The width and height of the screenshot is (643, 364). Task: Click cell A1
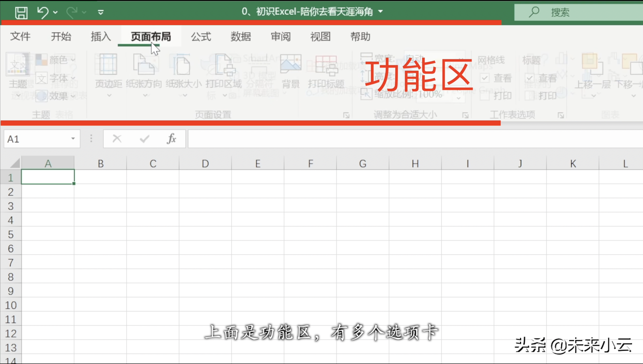pyautogui.click(x=48, y=177)
